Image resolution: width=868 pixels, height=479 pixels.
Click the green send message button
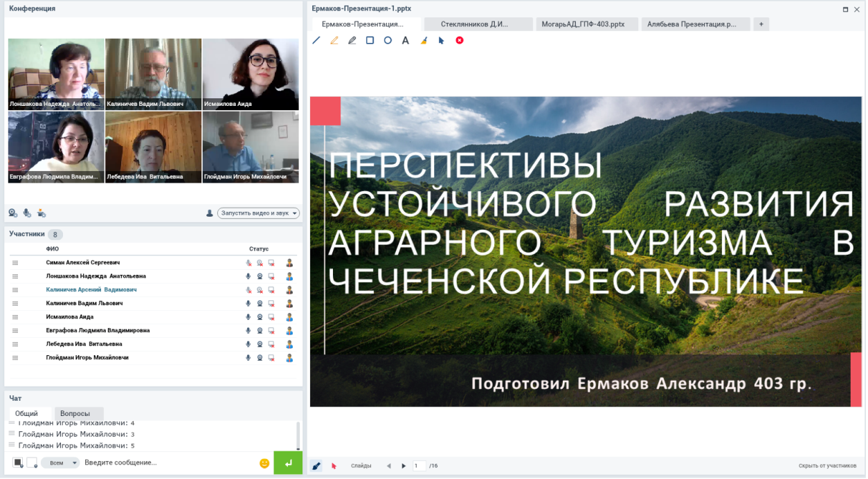pyautogui.click(x=288, y=463)
